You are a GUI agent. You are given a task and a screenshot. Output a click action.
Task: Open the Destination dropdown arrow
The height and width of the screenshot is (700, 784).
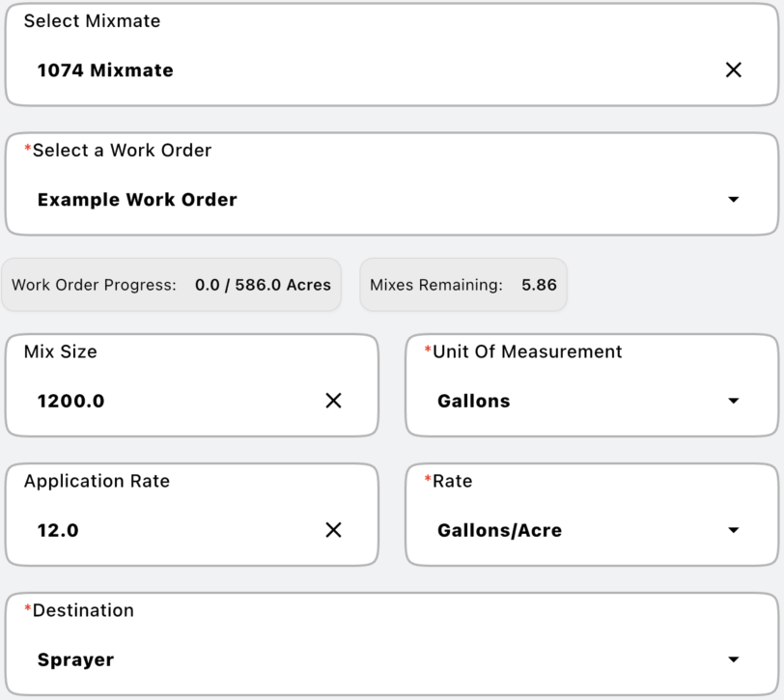pyautogui.click(x=734, y=659)
